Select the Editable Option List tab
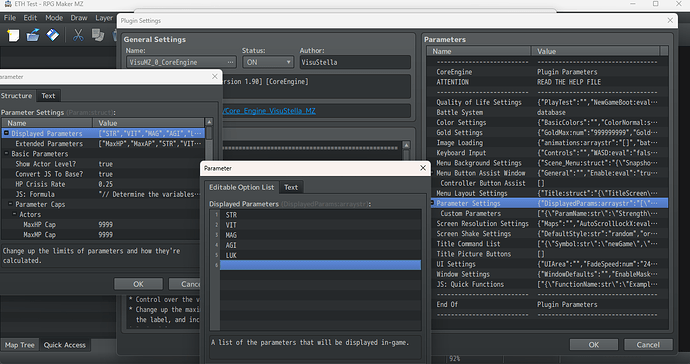Screen dimensions: 690x364 click(241, 187)
